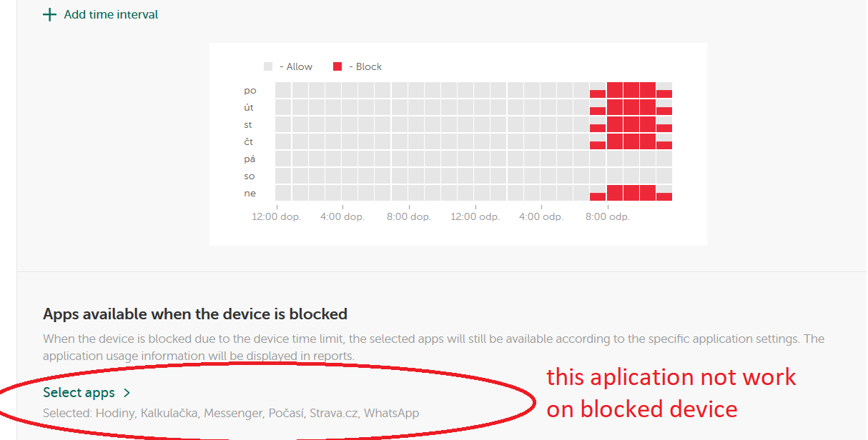
Task: Click the 'po' day label in schedule
Action: point(250,91)
